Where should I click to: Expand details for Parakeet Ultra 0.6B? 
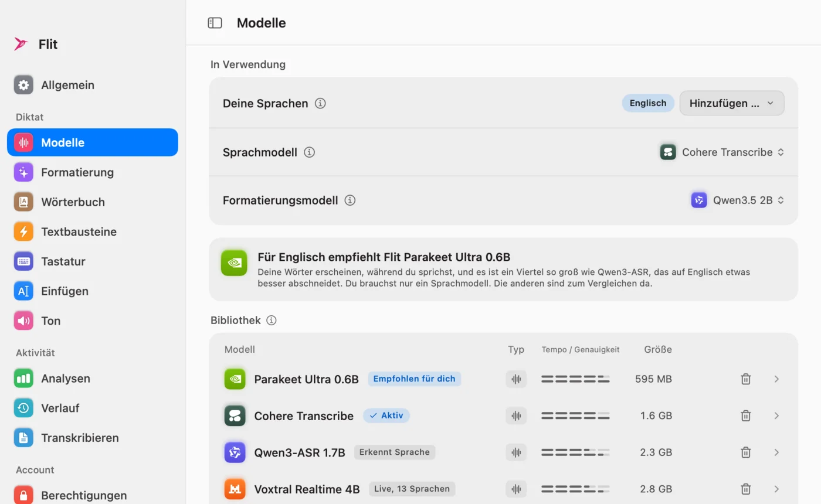click(x=776, y=379)
